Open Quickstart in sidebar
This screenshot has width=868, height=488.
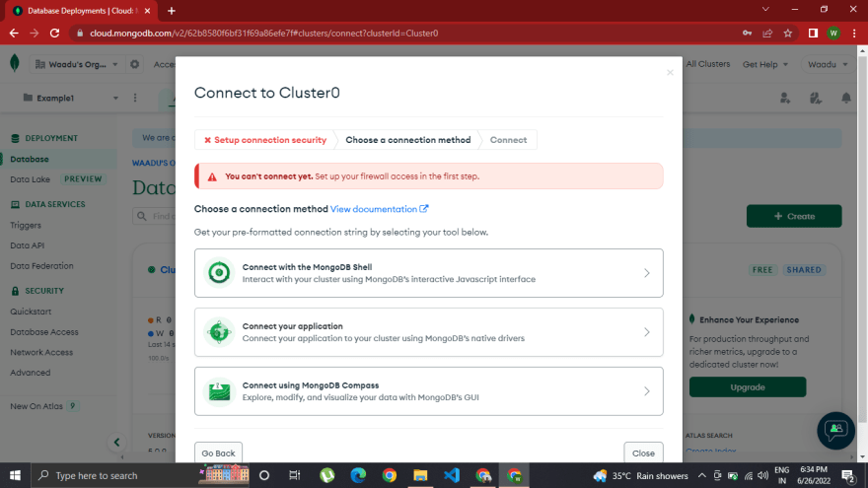31,312
